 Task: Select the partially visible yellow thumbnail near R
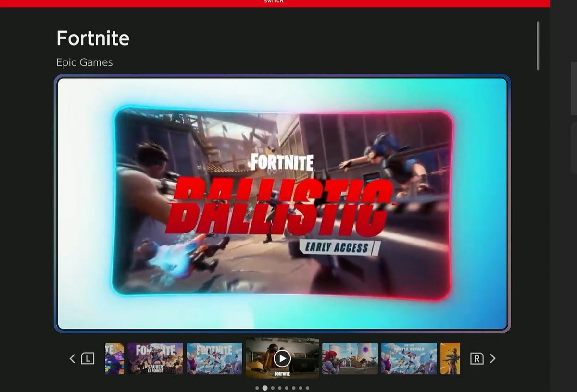coord(450,358)
